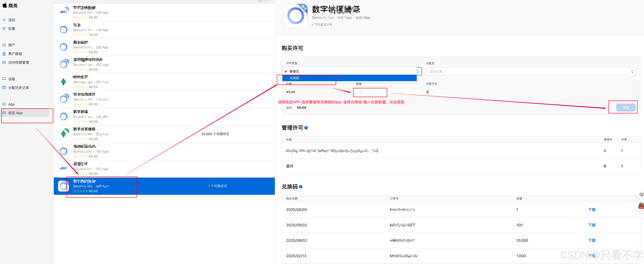Click the book icon at right edge
Image resolution: width=644 pixels, height=264 pixels.
point(641,195)
